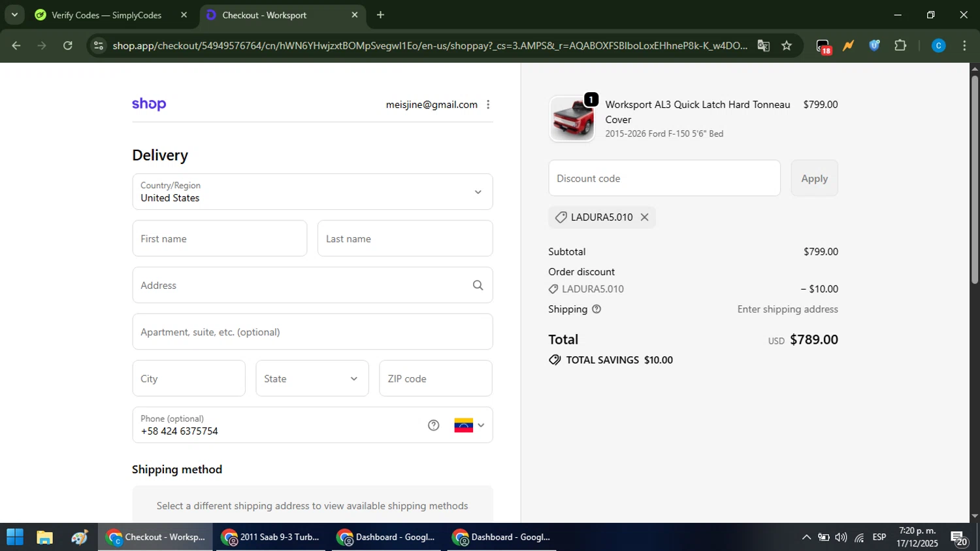
Task: Close the Verify Codes tab
Action: 184,14
